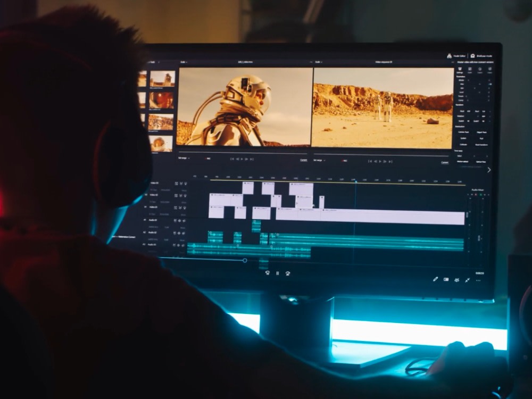Click the first header icon on Video 02 track
The width and height of the screenshot is (532, 399).
pos(176,195)
